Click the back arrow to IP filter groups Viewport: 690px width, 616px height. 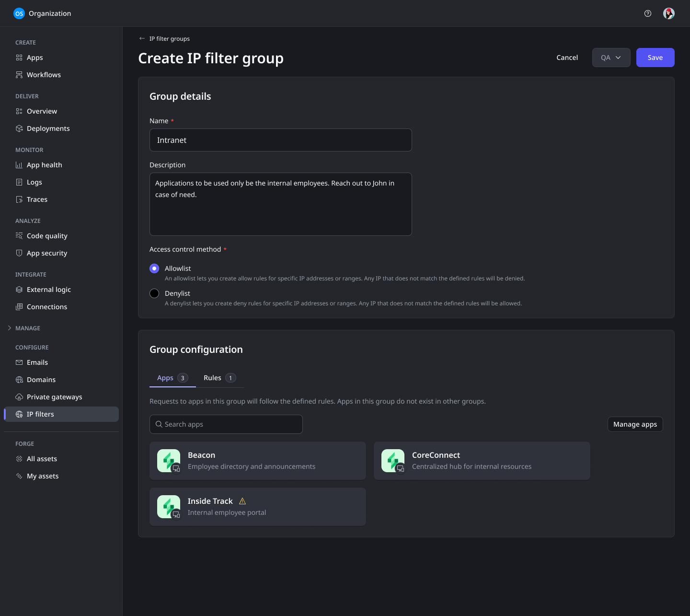[142, 39]
